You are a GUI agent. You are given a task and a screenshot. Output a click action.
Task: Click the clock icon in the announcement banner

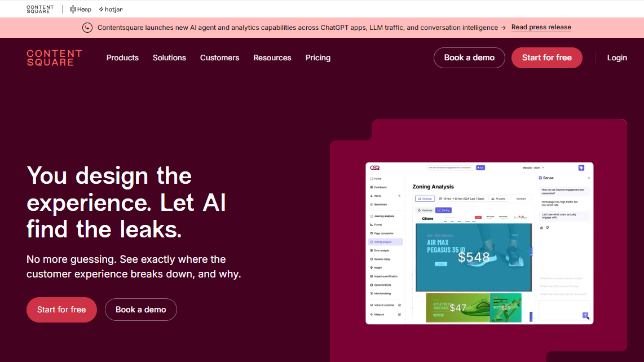pos(87,28)
